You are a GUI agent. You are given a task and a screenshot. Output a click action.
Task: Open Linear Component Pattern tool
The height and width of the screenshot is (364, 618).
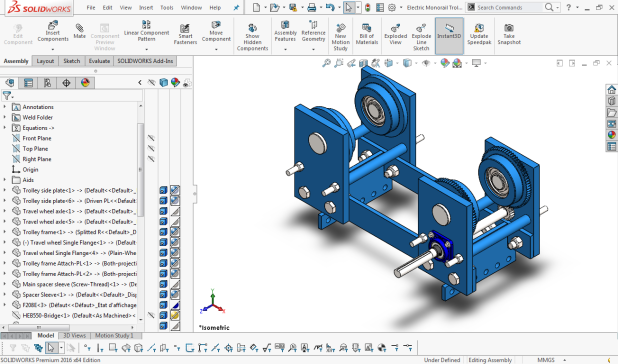coord(146,31)
